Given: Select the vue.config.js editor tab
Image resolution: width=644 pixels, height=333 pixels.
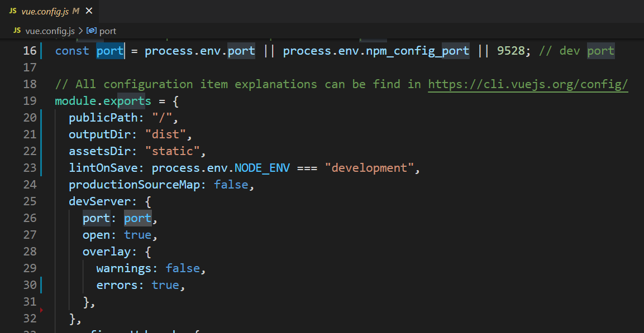Looking at the screenshot, I should (49, 11).
